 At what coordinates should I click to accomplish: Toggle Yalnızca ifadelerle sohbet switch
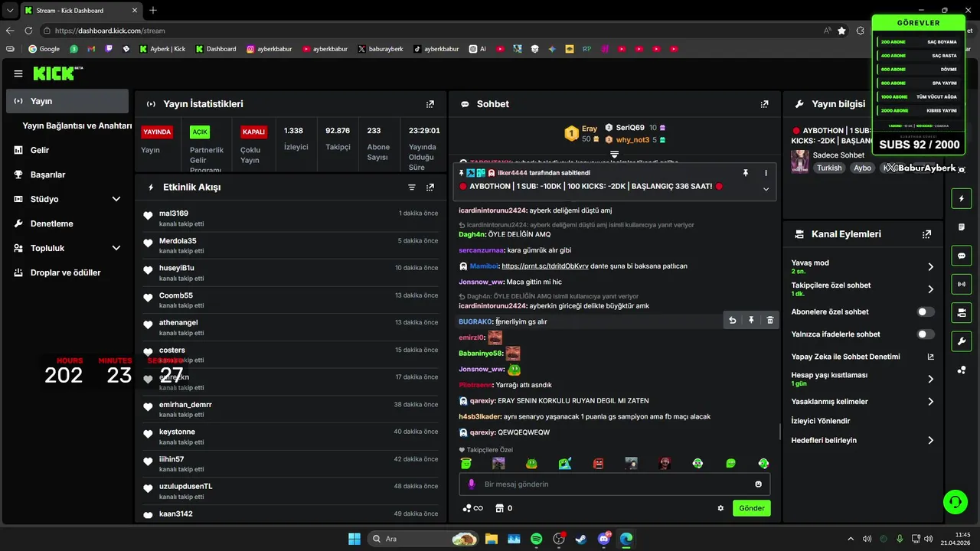(926, 334)
